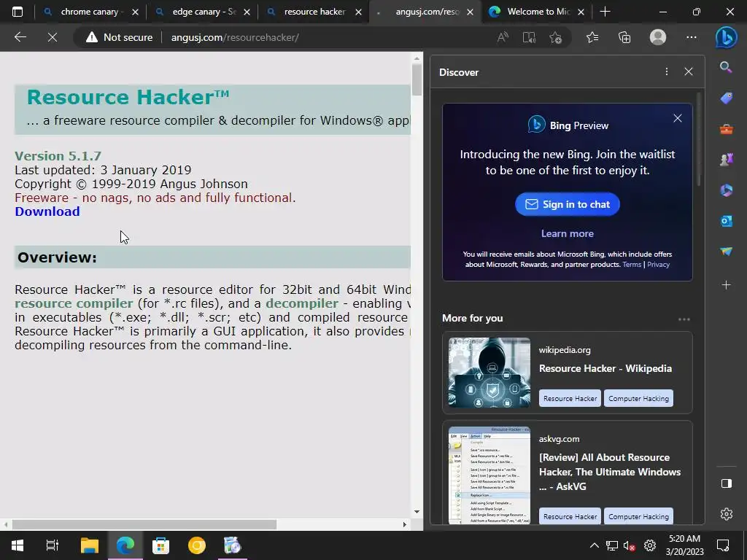Viewport: 747px width, 560px height.
Task: Click the hooded hacker thumbnail
Action: point(489,373)
